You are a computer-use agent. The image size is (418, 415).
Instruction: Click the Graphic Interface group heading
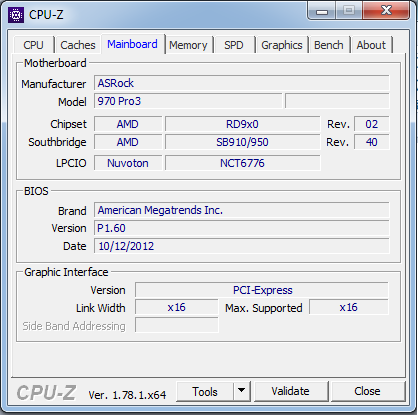point(66,272)
